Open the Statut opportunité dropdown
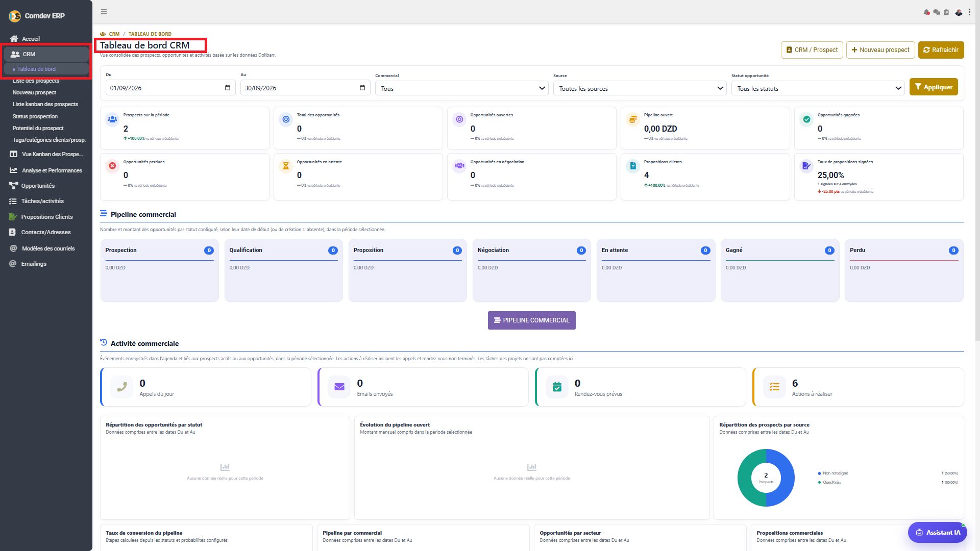 point(818,88)
